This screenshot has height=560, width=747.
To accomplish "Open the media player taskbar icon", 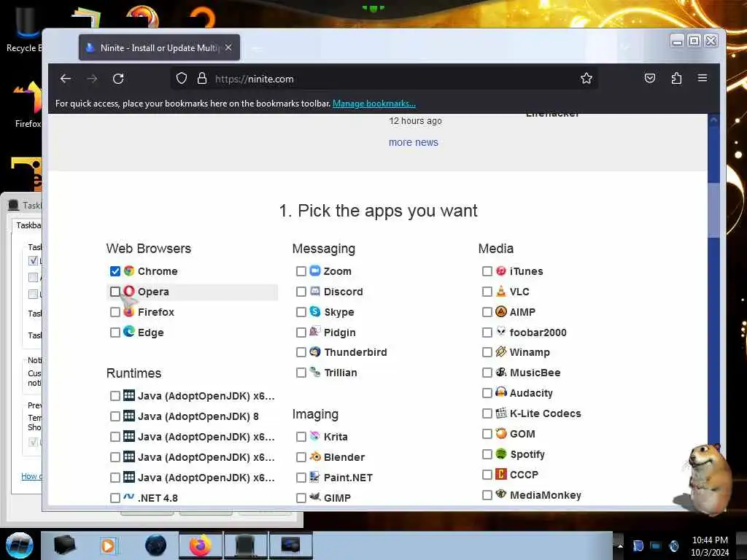I will [108, 545].
